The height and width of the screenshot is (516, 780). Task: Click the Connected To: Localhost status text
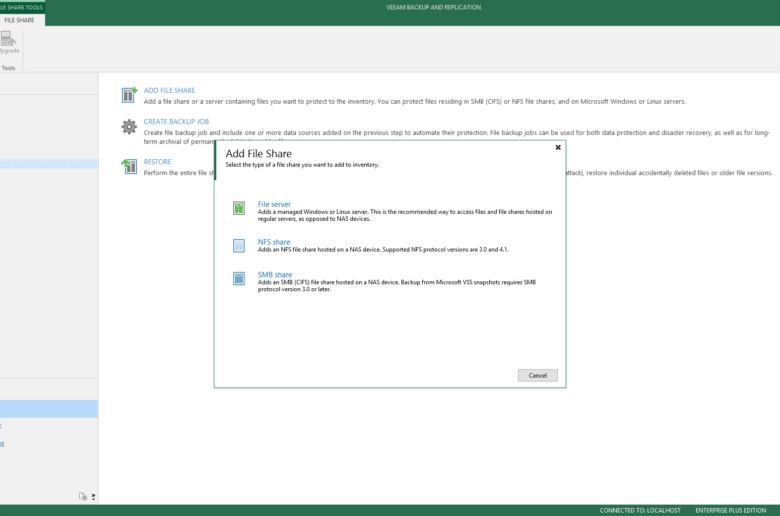pyautogui.click(x=640, y=511)
